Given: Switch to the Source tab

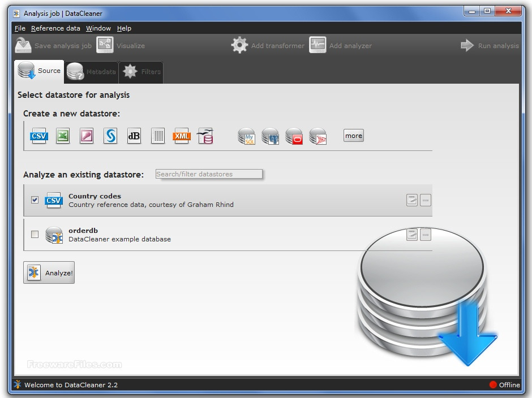Looking at the screenshot, I should (x=40, y=71).
